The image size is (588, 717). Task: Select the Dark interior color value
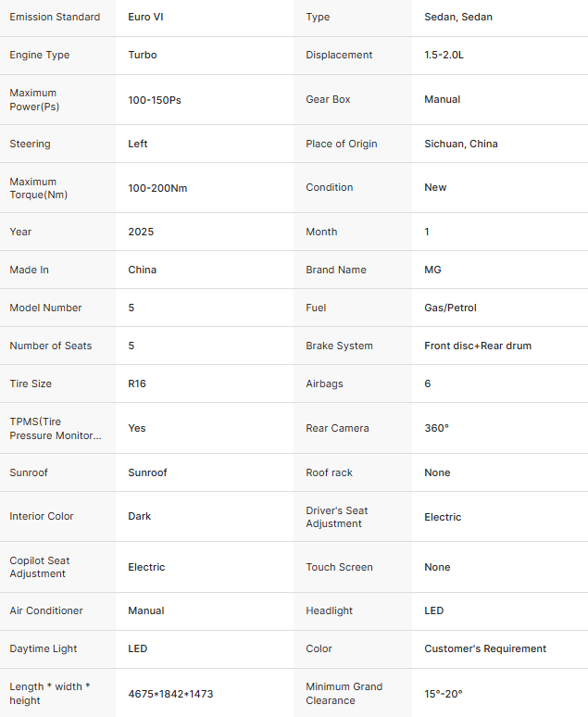(140, 516)
